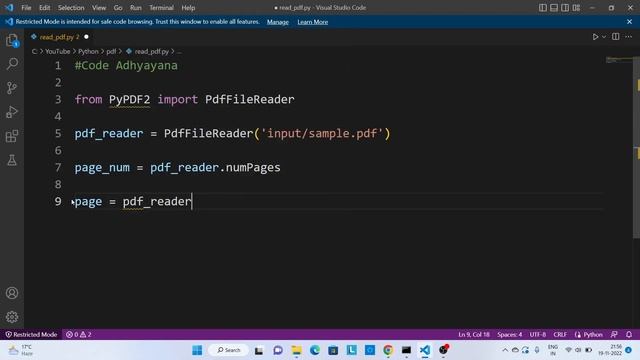Select the read_pdf.py editor tab
The image size is (640, 360).
click(60, 37)
